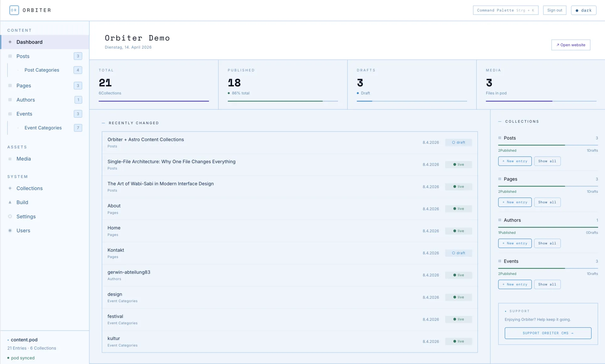The height and width of the screenshot is (364, 605).
Task: Click the OR Orbiter logo icon
Action: pos(14,10)
